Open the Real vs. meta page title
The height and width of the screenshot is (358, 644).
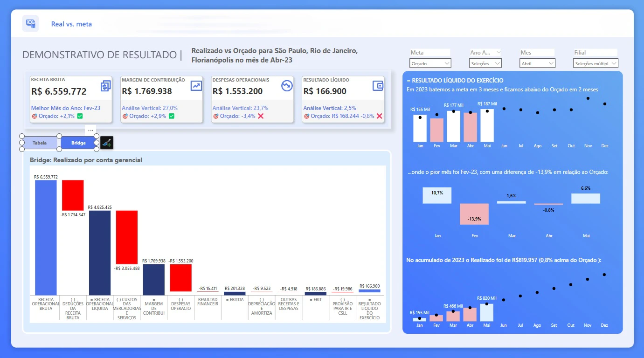(x=71, y=24)
